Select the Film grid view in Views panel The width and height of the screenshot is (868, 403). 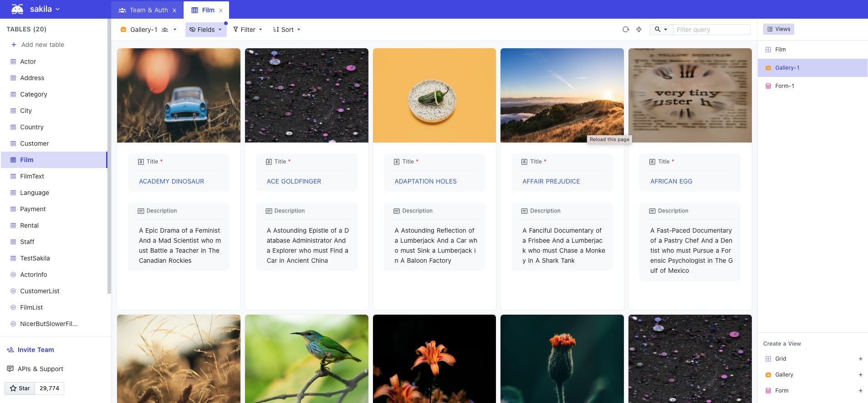[812, 50]
